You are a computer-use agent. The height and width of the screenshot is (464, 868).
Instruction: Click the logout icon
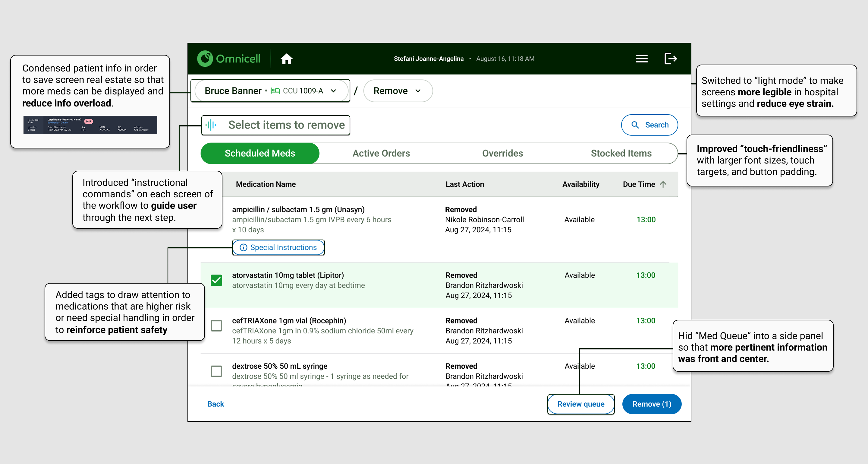click(670, 59)
